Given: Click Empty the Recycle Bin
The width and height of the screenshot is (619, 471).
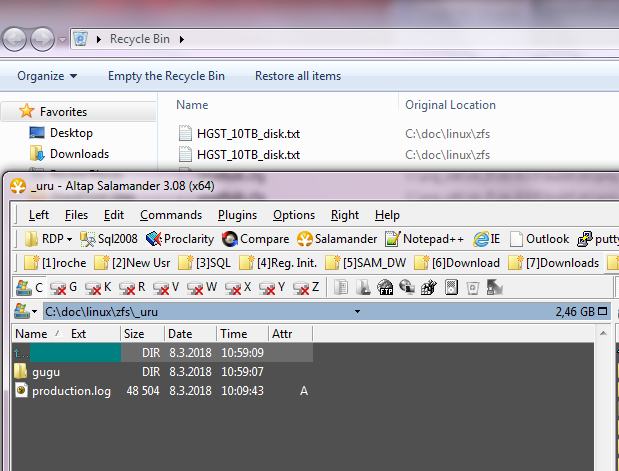Looking at the screenshot, I should coord(166,76).
